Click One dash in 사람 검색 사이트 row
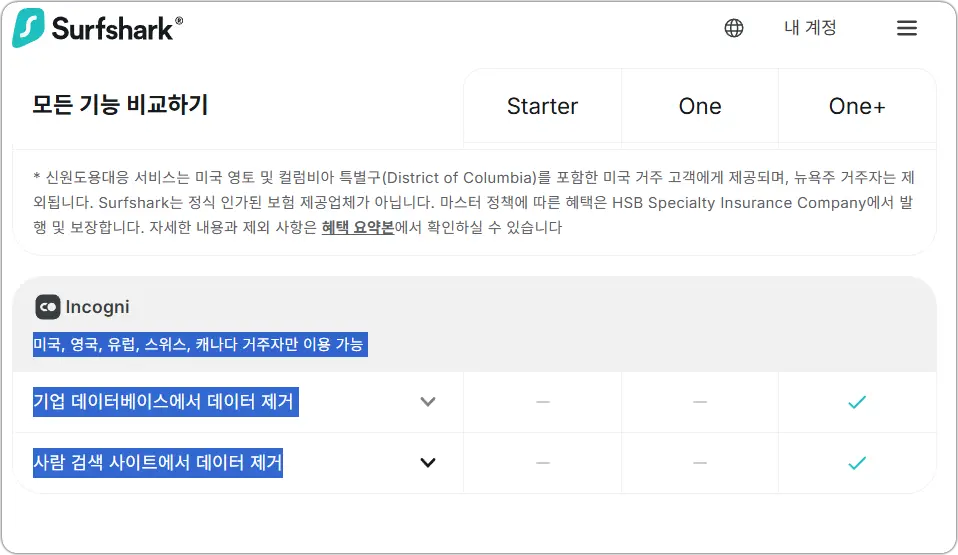This screenshot has width=958, height=555. coord(700,463)
